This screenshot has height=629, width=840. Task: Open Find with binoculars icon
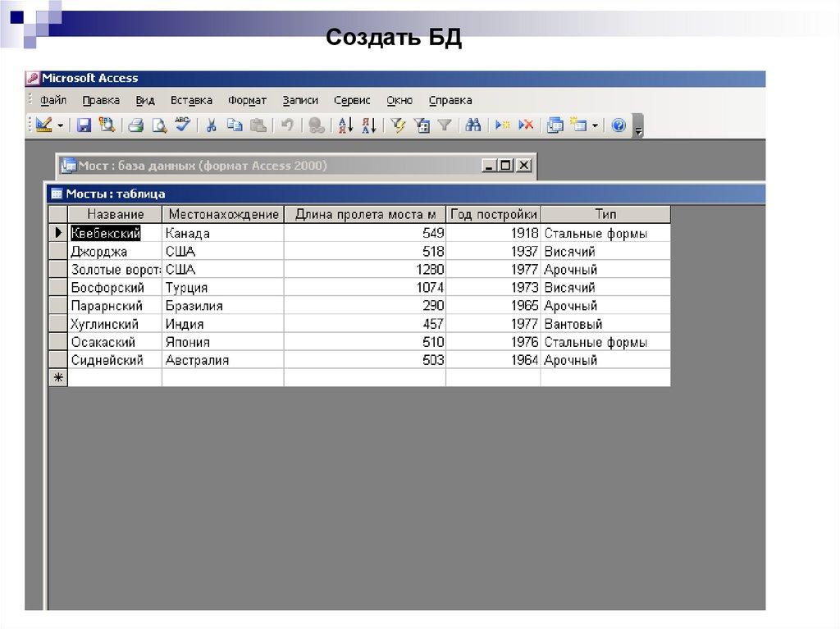tap(473, 125)
